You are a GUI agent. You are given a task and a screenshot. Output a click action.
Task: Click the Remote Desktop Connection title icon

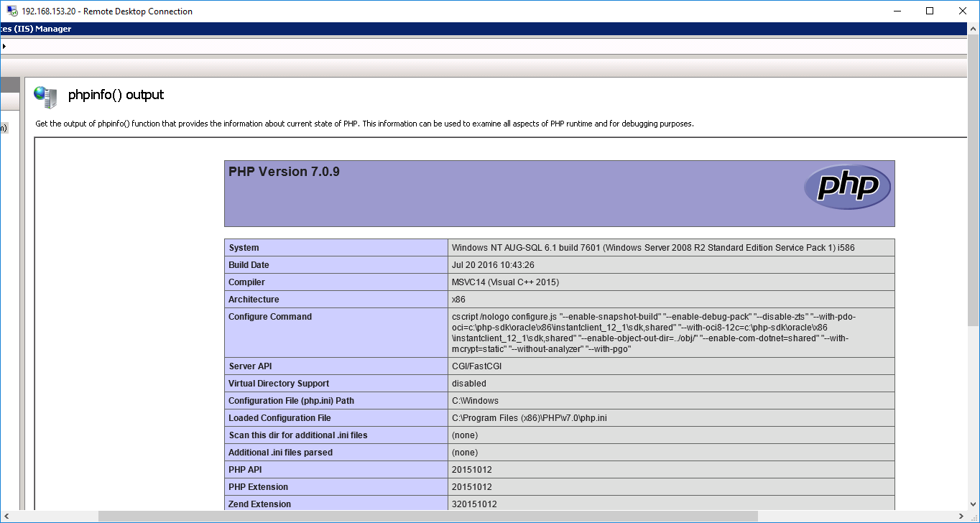click(x=12, y=11)
